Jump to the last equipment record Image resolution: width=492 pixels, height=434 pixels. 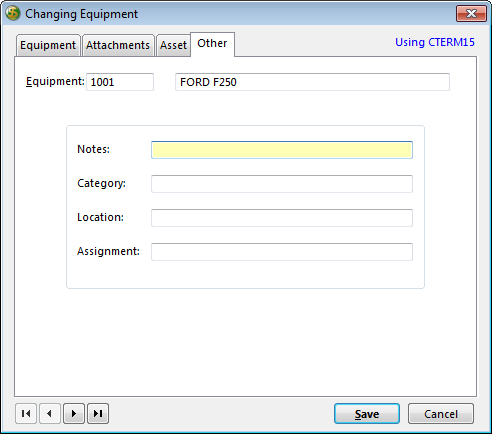98,414
